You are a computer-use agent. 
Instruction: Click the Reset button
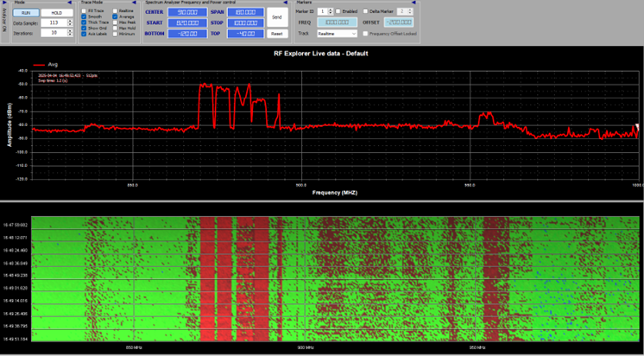pyautogui.click(x=276, y=34)
